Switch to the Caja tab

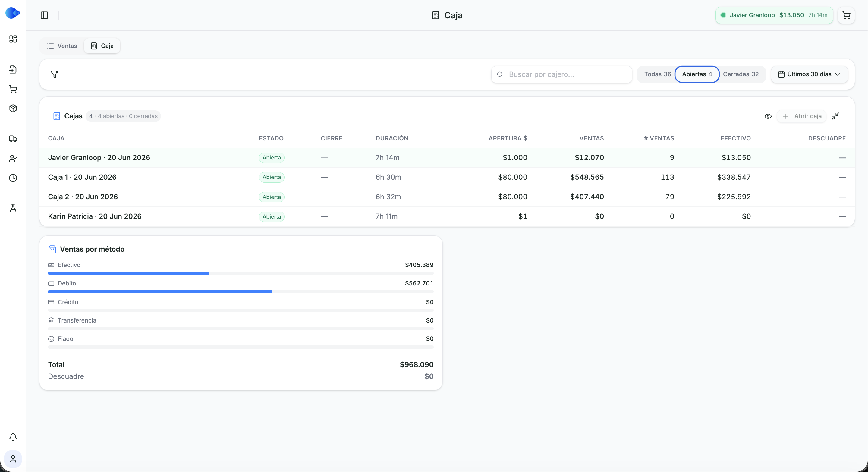click(x=102, y=46)
